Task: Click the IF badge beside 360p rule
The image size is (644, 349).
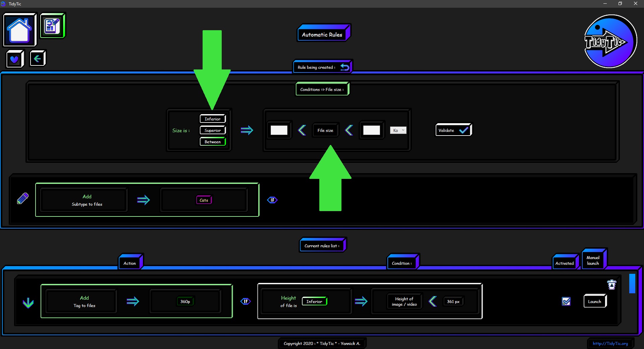Action: coord(246,301)
